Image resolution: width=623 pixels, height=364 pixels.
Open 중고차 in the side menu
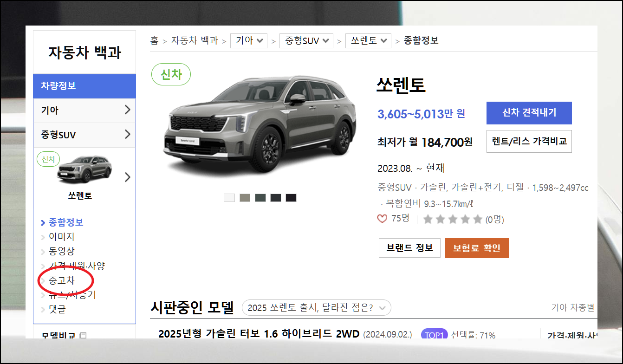(61, 280)
